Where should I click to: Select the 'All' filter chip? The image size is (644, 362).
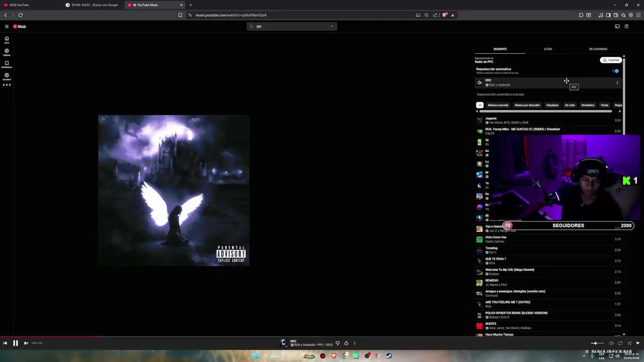point(479,105)
